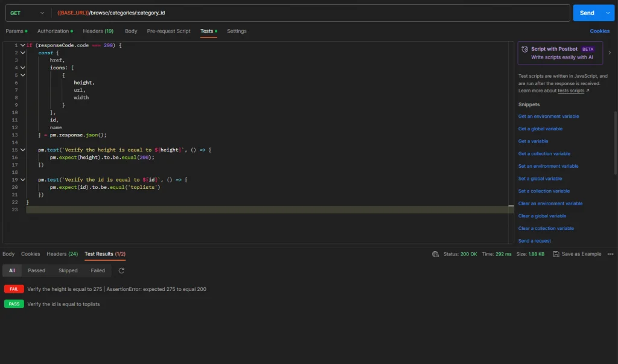Open the tests scripts documentation link
Viewport: 618px width, 364px height.
tap(571, 91)
